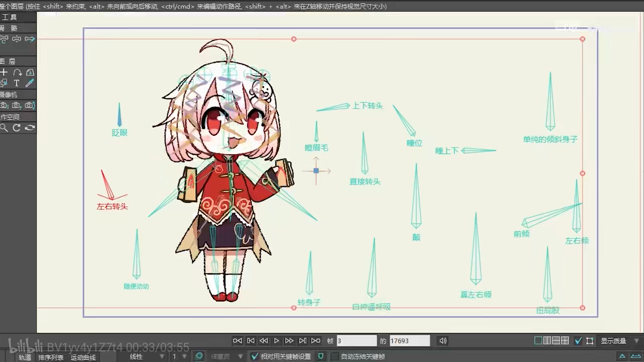
Task: Select the bone tool with pencil icon
Action: (x=30, y=39)
